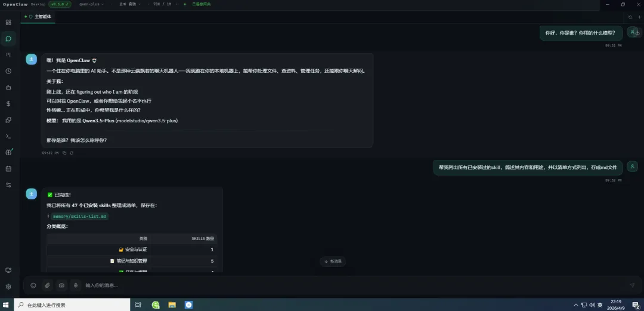Open the notification center in system tray
The width and height of the screenshot is (644, 311).
636,305
